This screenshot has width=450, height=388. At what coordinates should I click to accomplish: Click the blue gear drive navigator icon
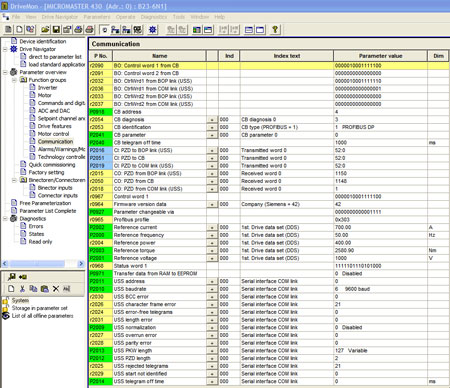point(153,30)
